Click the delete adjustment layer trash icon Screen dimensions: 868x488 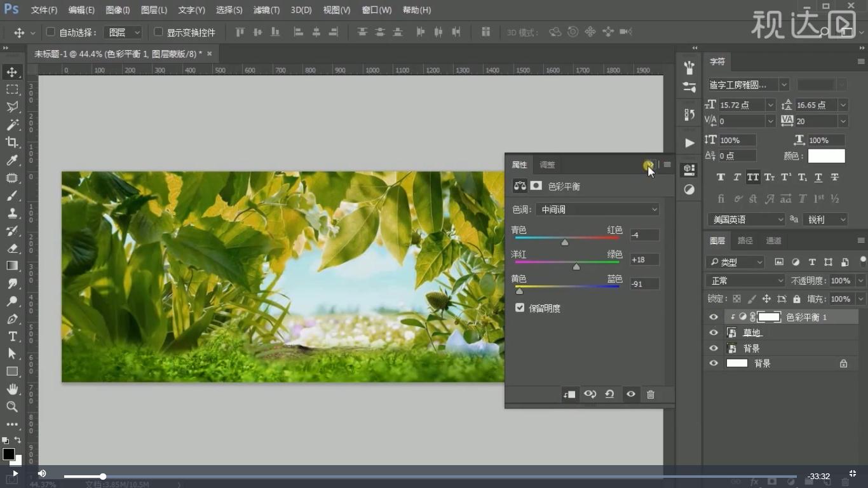tap(650, 395)
